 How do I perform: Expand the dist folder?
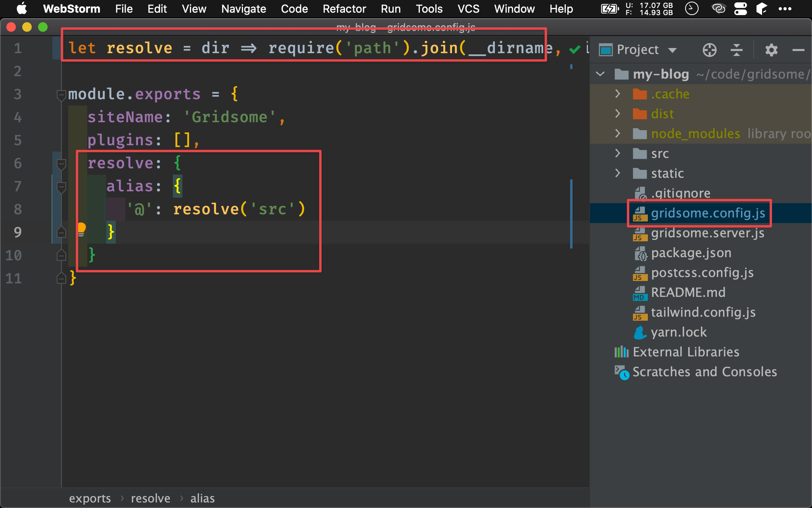[618, 114]
